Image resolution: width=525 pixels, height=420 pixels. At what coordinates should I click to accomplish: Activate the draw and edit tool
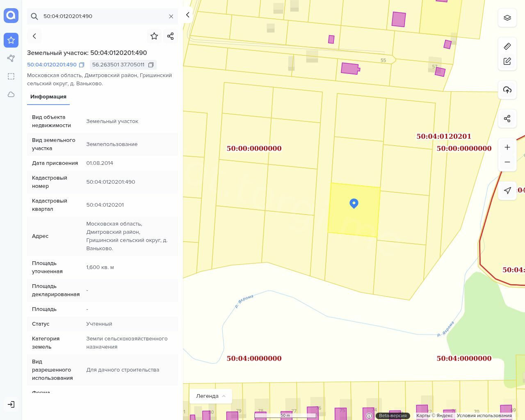(507, 61)
